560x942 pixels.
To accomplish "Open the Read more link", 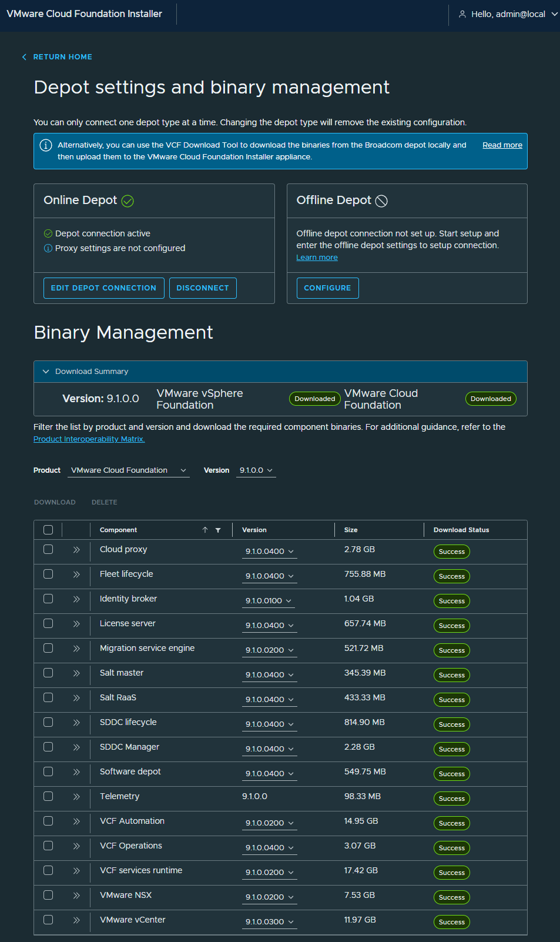I will [x=502, y=145].
